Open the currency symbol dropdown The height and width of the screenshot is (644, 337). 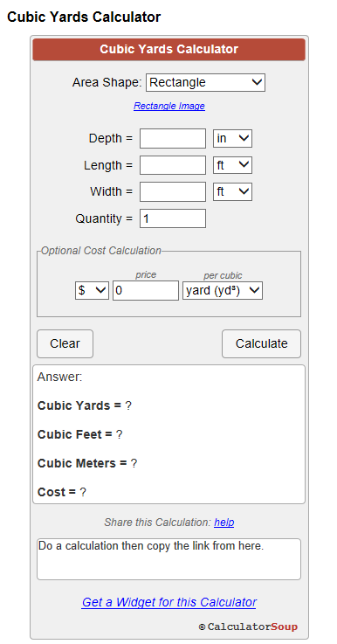[92, 290]
